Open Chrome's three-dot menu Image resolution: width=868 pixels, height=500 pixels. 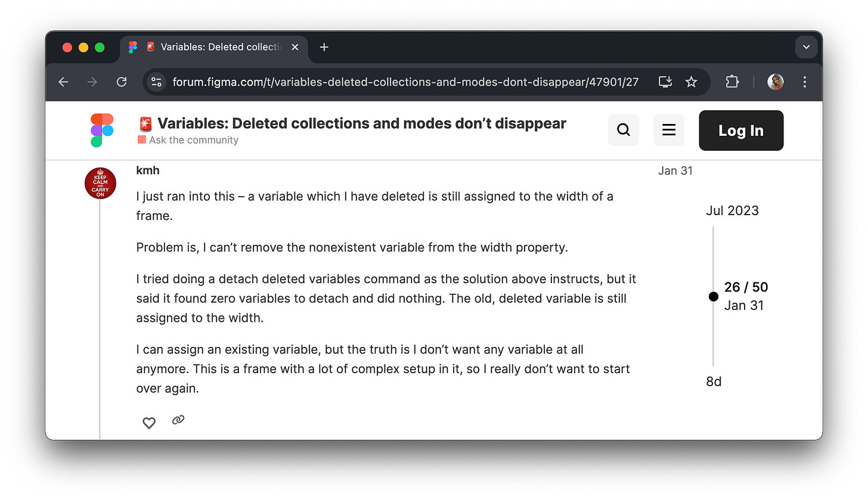click(805, 82)
